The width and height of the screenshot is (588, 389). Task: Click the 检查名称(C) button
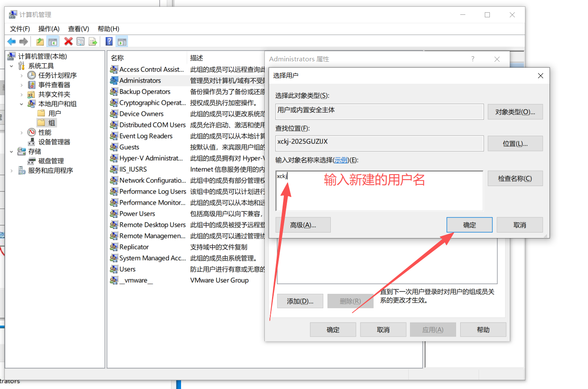(x=515, y=178)
